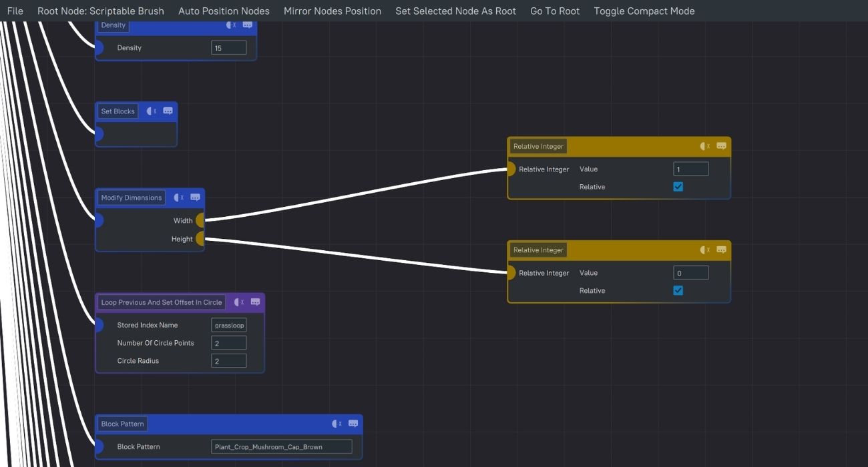Click disconnect icon on Set Blocks node
The height and width of the screenshot is (467, 868).
point(152,111)
